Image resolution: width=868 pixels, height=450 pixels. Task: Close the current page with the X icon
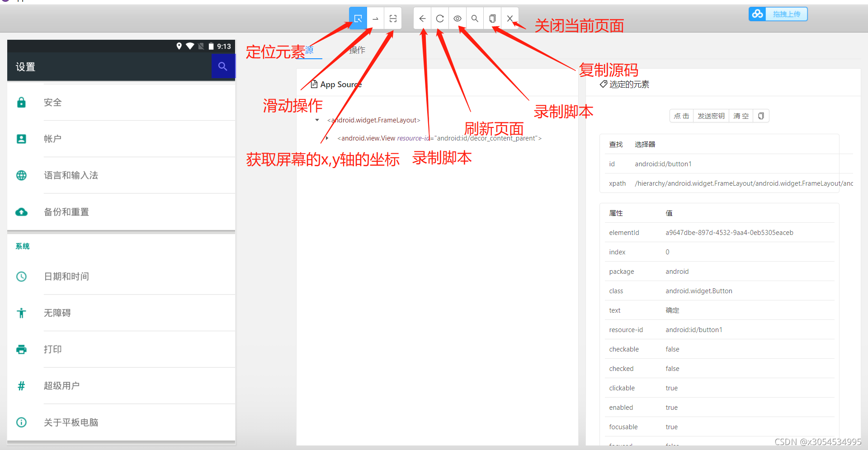pyautogui.click(x=510, y=18)
